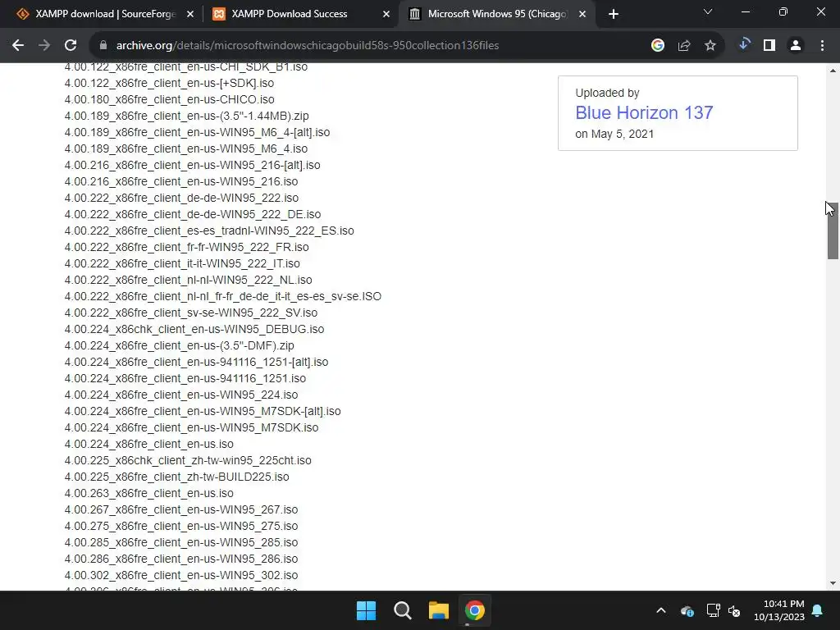Image resolution: width=840 pixels, height=630 pixels.
Task: Click 4.00.224 941116_1251-[alt].iso entry
Action: point(196,362)
